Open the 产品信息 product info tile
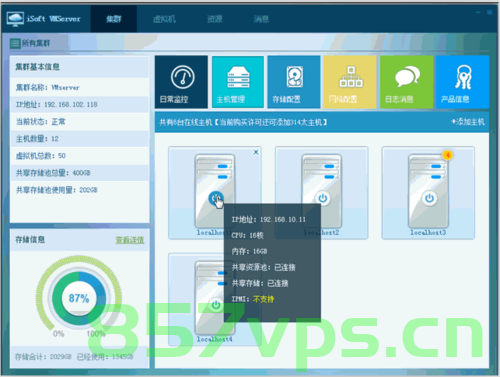Image resolution: width=500 pixels, height=377 pixels. (462, 82)
